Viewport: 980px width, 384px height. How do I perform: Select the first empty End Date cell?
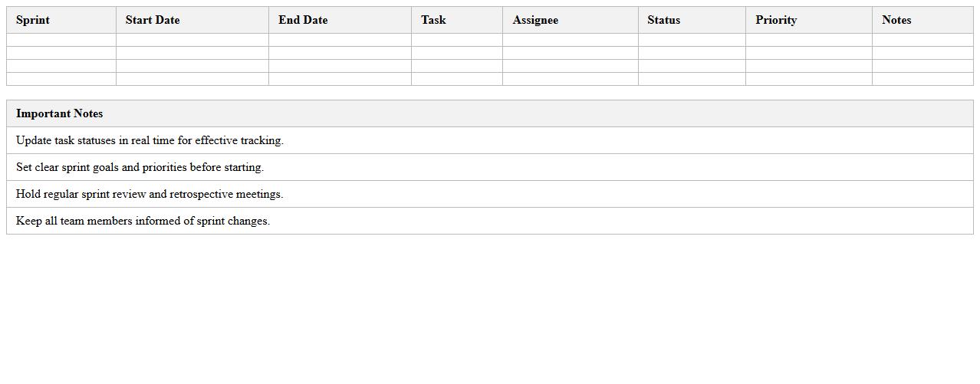pyautogui.click(x=340, y=40)
